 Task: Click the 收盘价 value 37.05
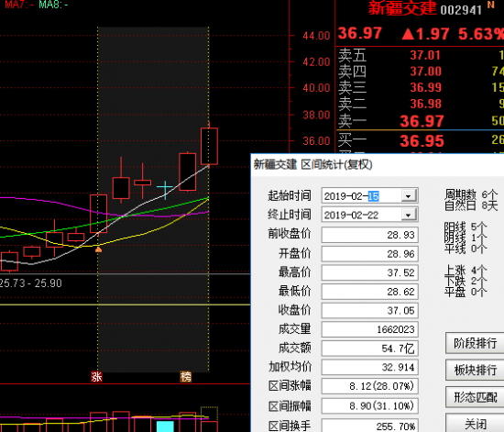point(369,310)
